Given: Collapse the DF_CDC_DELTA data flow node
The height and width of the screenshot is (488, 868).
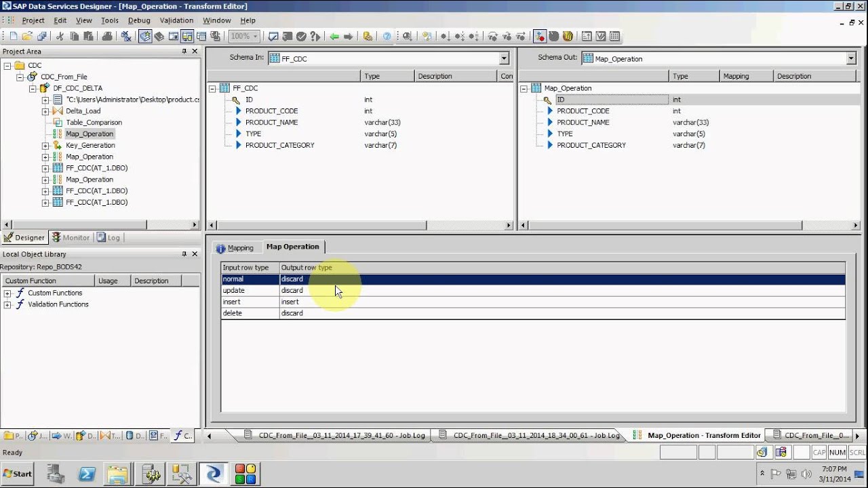Looking at the screenshot, I should pyautogui.click(x=33, y=89).
